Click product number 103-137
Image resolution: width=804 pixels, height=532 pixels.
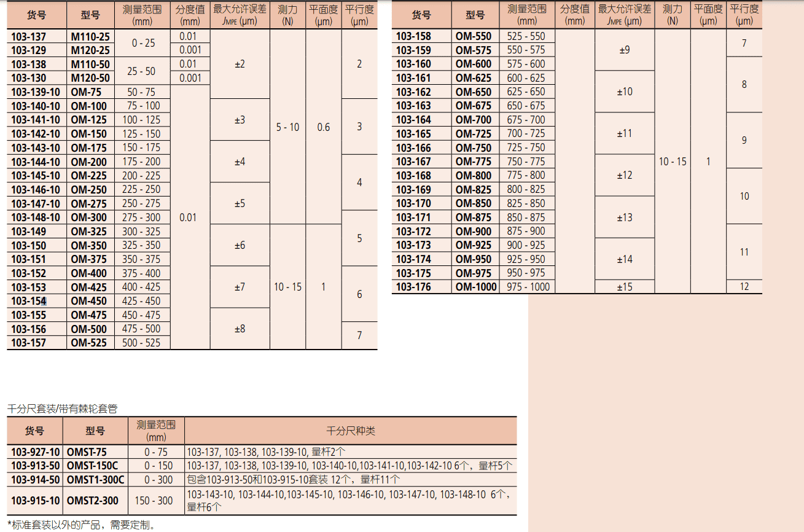tap(28, 37)
